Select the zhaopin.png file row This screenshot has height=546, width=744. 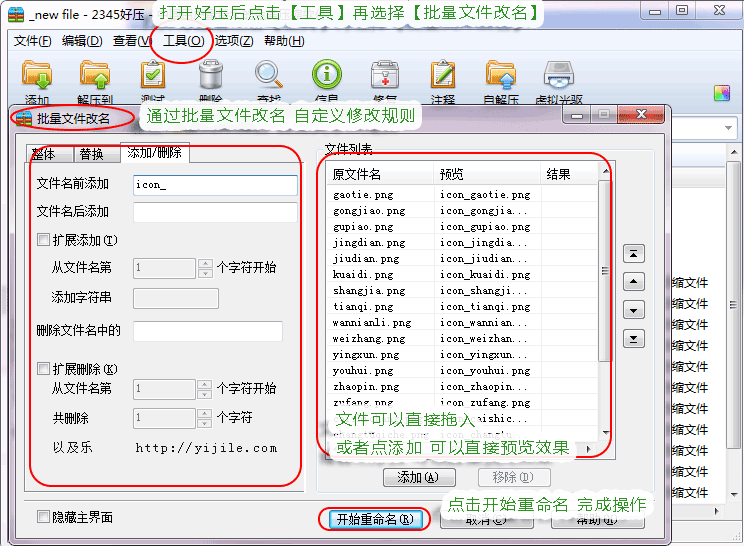tap(462, 387)
